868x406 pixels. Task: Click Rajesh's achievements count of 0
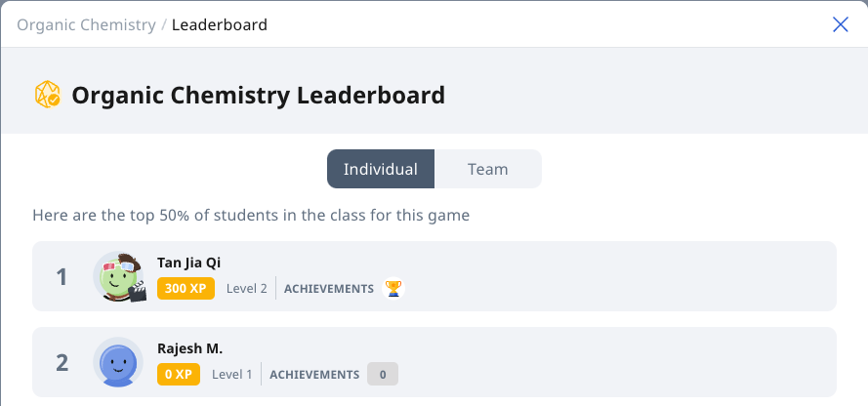point(383,375)
